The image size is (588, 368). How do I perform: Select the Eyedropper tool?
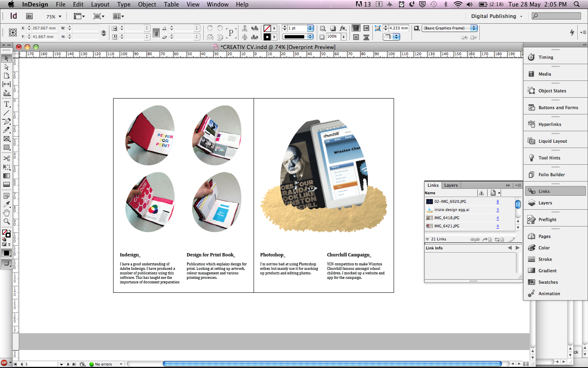(7, 204)
